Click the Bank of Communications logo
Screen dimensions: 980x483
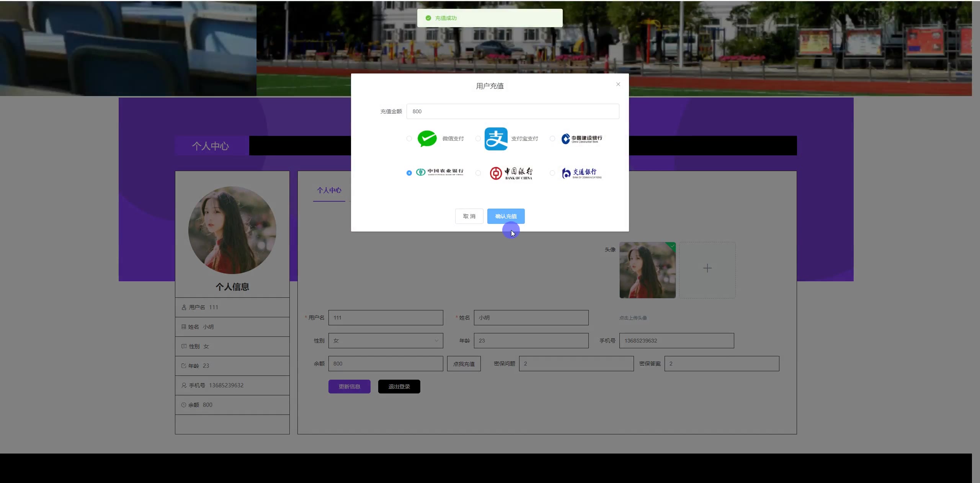coord(581,173)
